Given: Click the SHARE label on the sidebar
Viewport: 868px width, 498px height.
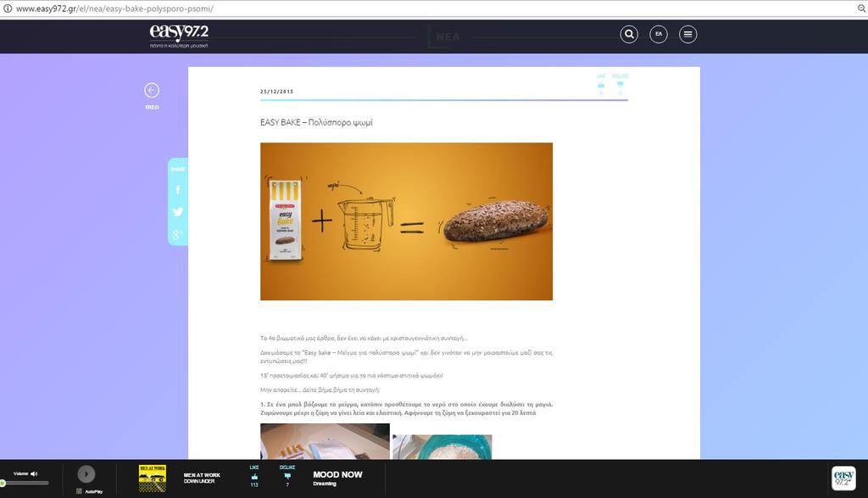Looking at the screenshot, I should tap(178, 169).
